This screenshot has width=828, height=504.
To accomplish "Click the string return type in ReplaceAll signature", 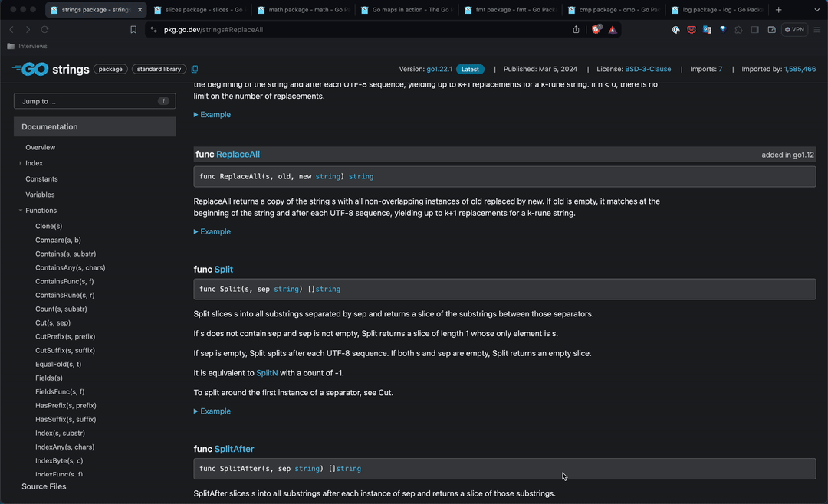I will tap(361, 176).
